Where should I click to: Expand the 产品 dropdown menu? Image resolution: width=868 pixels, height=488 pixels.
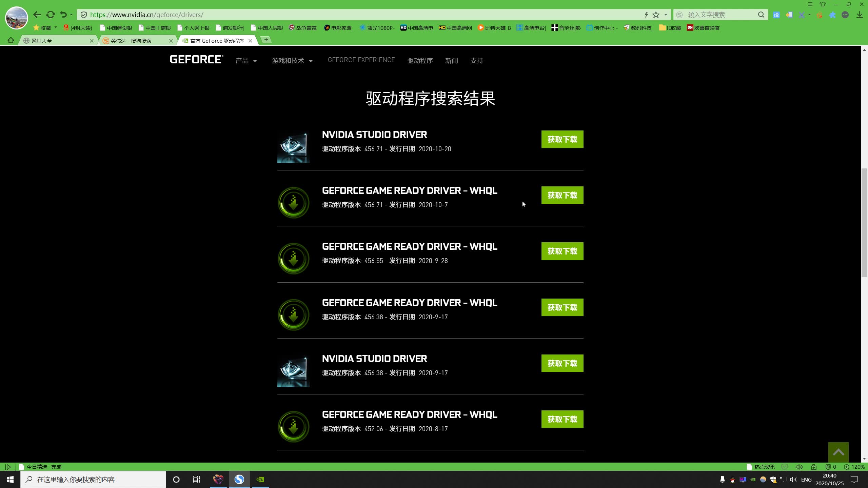246,61
